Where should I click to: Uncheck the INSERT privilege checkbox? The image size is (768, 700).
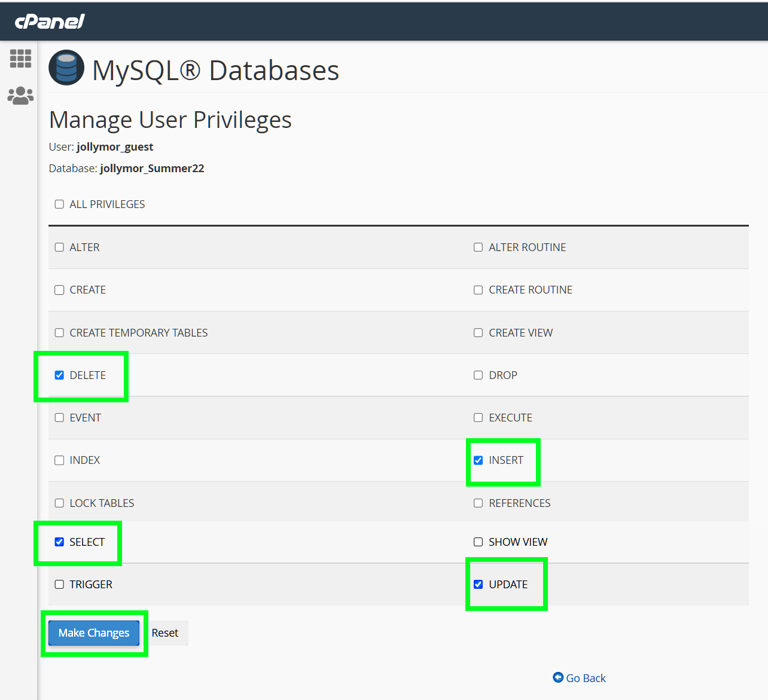point(479,460)
